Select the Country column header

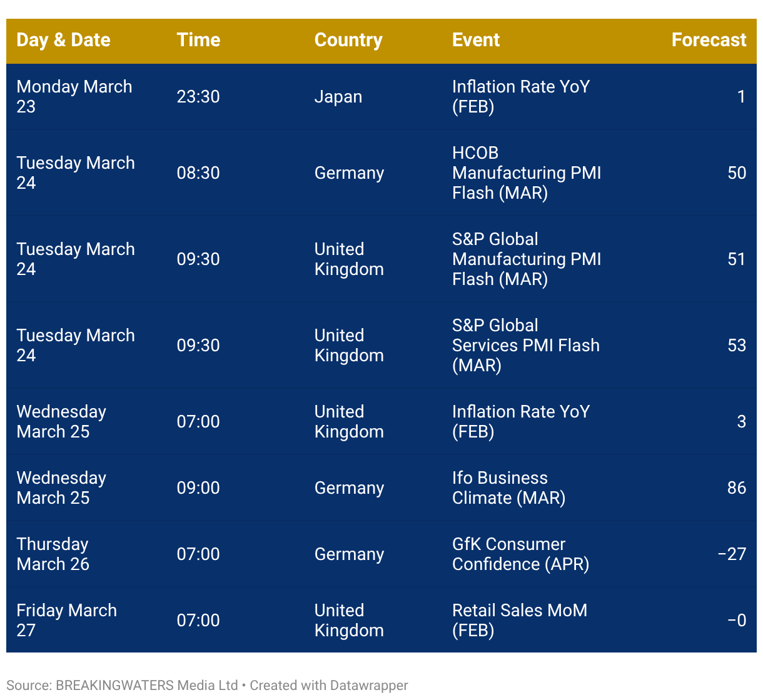(x=348, y=40)
